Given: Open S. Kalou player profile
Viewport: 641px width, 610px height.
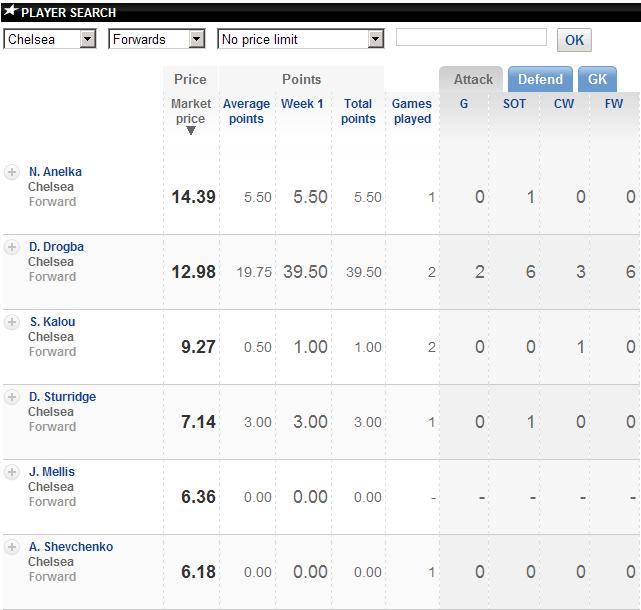Looking at the screenshot, I should pos(52,322).
